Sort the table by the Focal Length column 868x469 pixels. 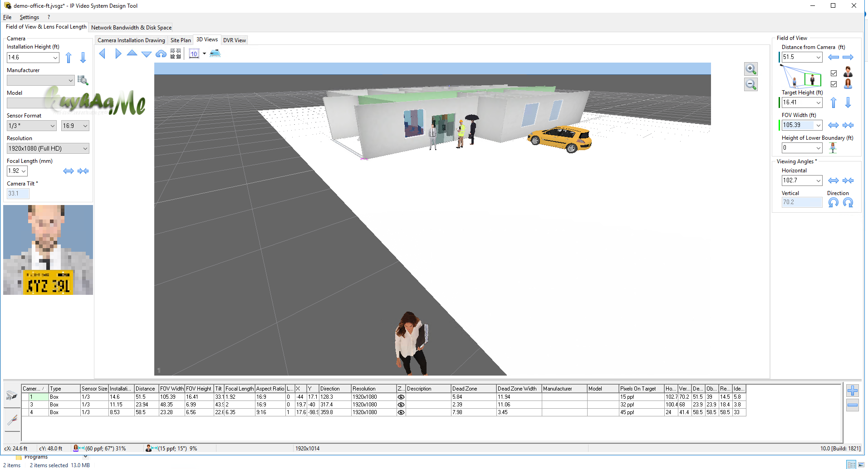tap(240, 389)
